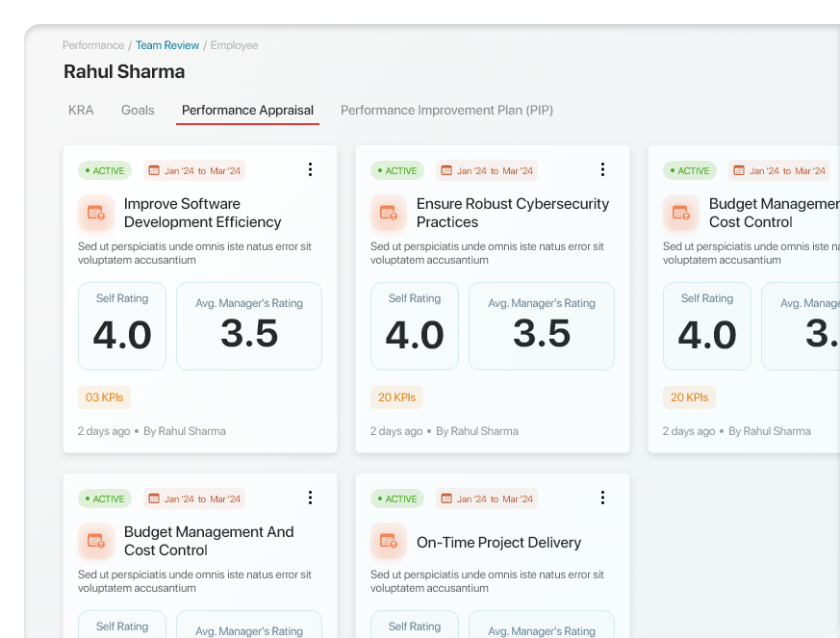Click "By Rahul Sharma" on Improve Software card footer
840x638 pixels.
click(185, 431)
